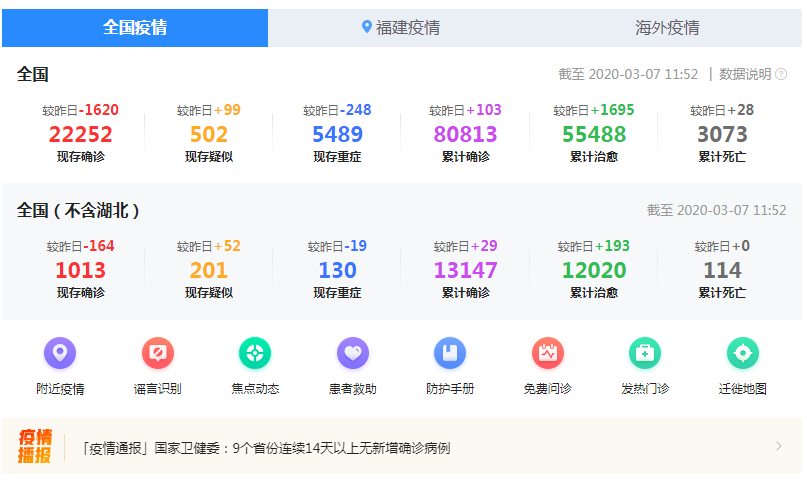Viewport: 807px width, 482px height.
Task: Click non-Hubei 累计确诊 value 13147
Action: tap(465, 271)
